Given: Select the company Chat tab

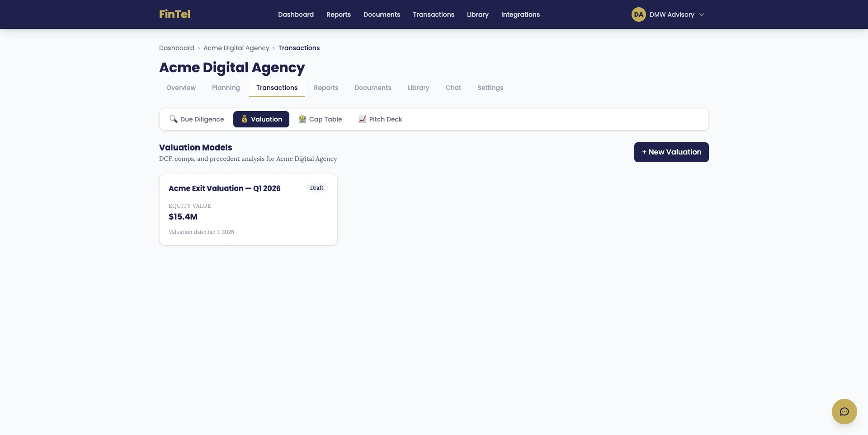Looking at the screenshot, I should [x=453, y=88].
